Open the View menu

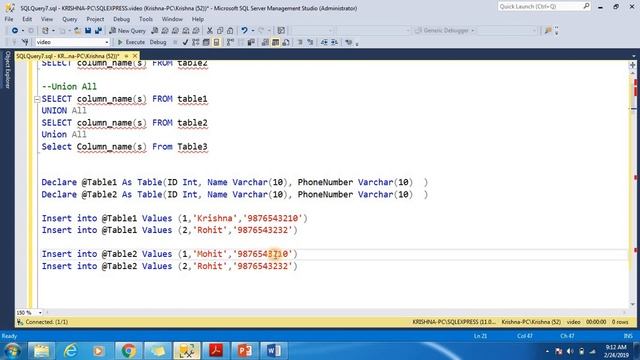click(x=47, y=19)
